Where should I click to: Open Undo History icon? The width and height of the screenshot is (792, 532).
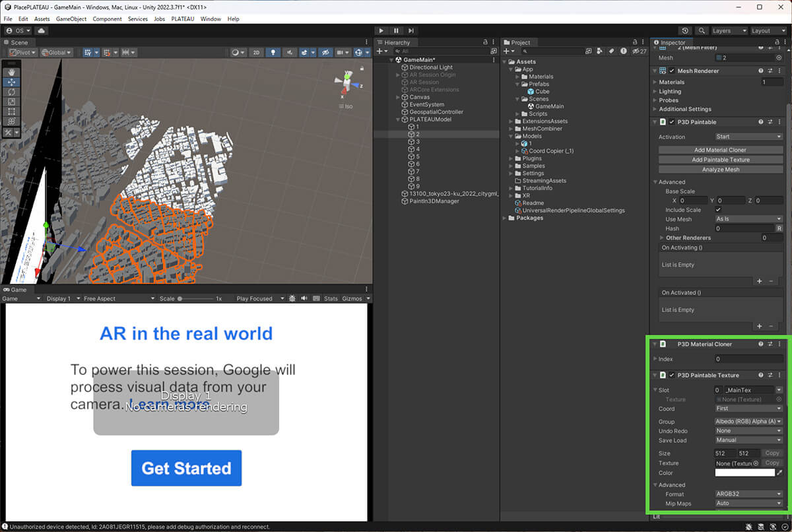685,30
